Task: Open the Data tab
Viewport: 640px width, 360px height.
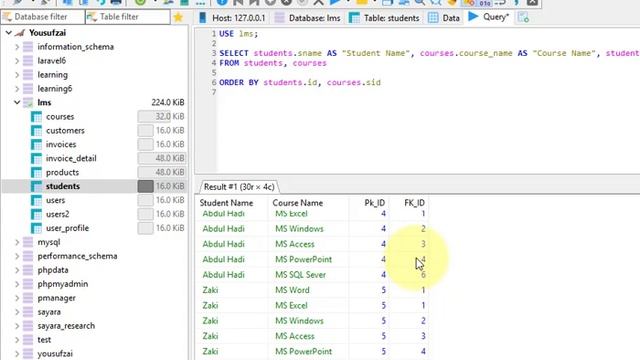Action: 444,18
